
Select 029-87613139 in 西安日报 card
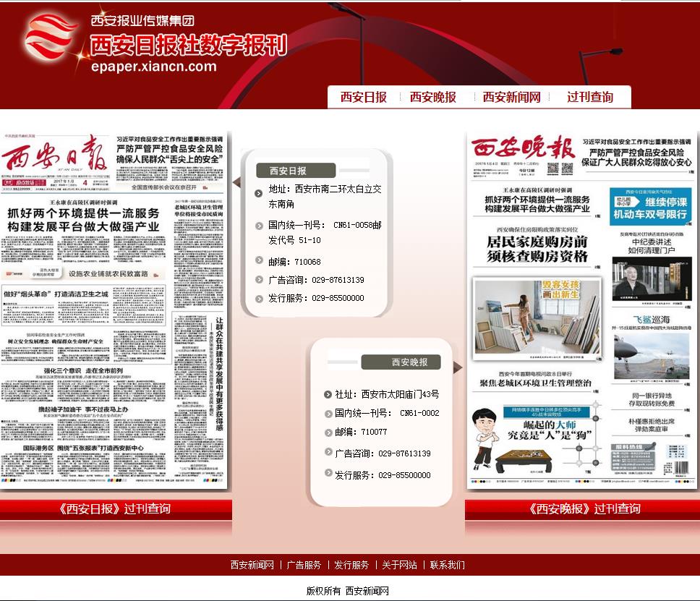(x=338, y=280)
